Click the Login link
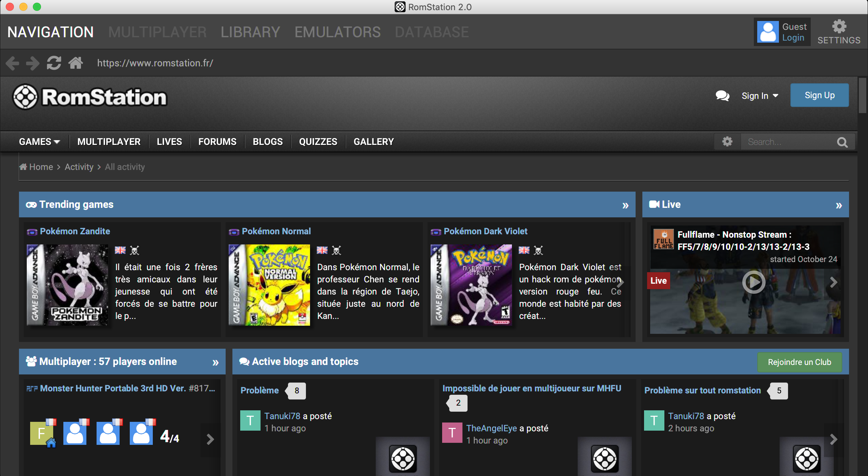Viewport: 868px width, 476px height. (x=793, y=38)
